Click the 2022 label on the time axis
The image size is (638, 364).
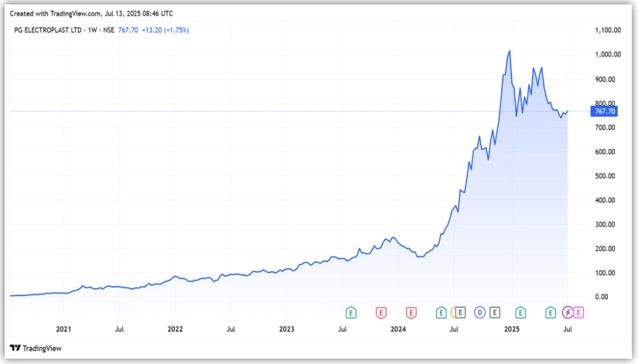coord(175,329)
